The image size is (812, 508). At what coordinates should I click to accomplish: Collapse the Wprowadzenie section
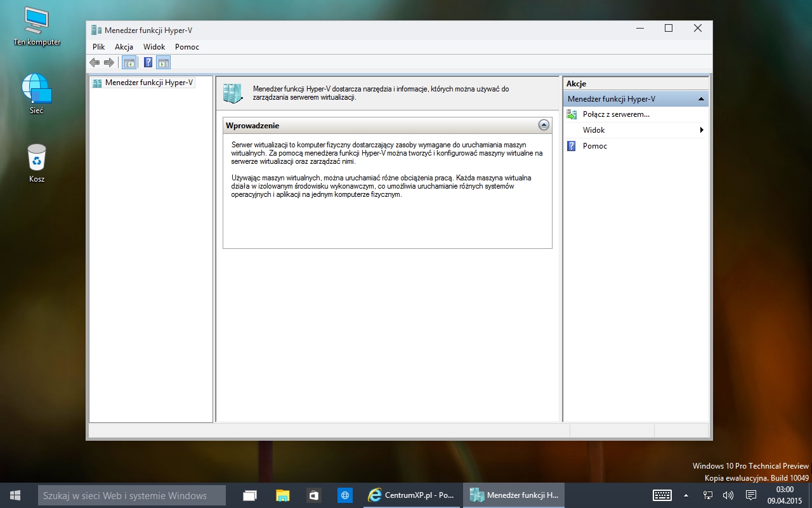544,125
